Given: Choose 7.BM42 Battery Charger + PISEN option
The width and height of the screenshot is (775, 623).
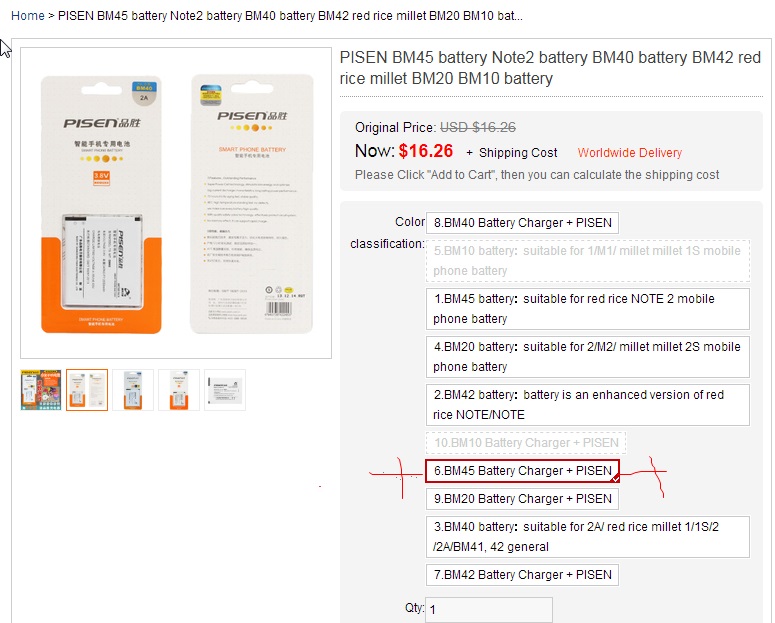Looking at the screenshot, I should [x=522, y=575].
